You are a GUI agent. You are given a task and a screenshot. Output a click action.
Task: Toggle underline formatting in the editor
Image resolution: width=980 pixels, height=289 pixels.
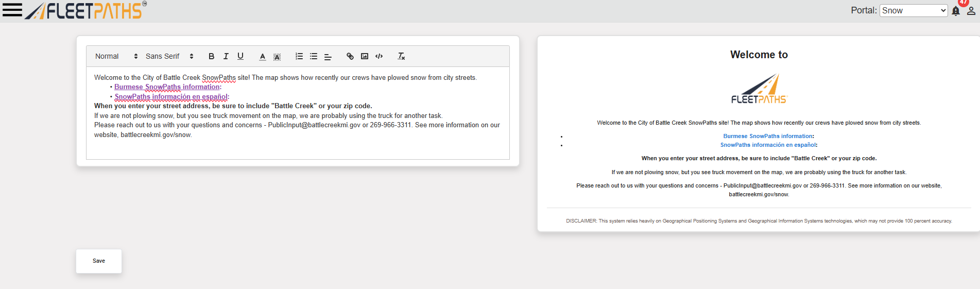pos(240,56)
